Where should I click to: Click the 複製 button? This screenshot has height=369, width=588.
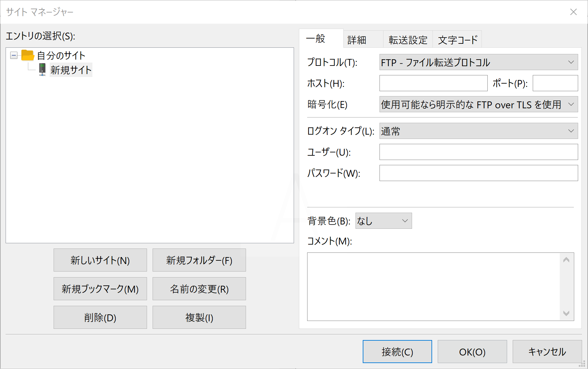199,317
